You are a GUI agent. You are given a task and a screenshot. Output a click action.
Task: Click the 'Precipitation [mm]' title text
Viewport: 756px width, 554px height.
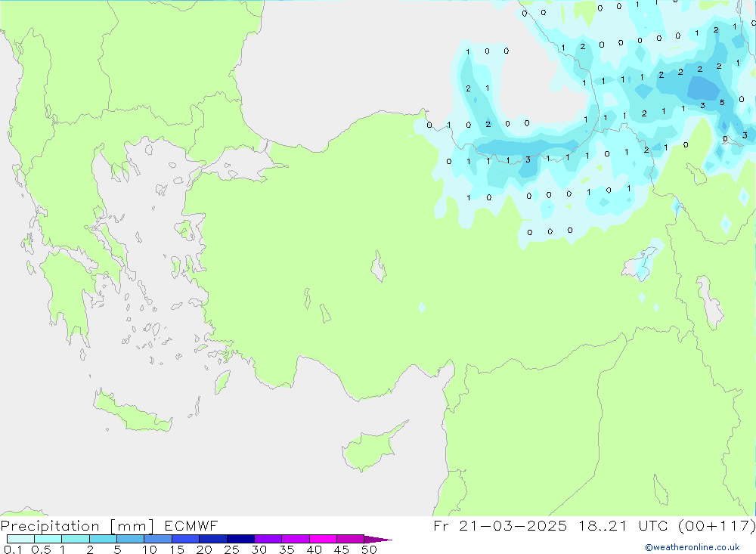tap(77, 526)
